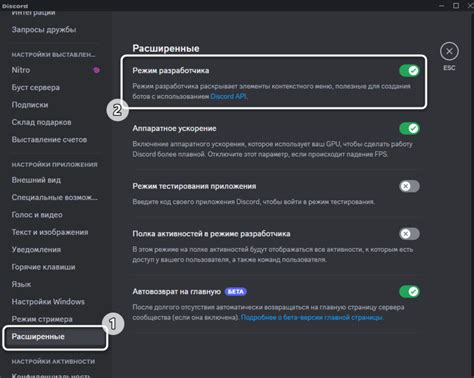Open Текст и изображения settings
The image size is (474, 378).
50,232
